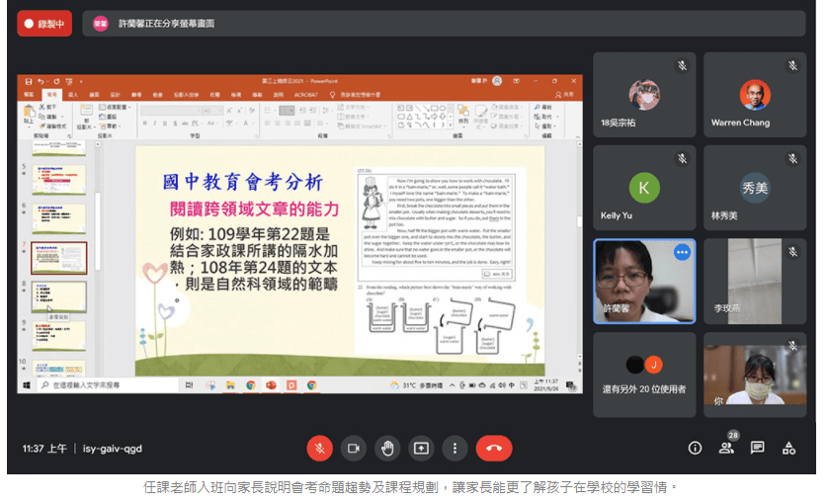Click the Kelly Yu participant tile
Image resolution: width=828 pixels, height=504 pixels.
tap(644, 188)
